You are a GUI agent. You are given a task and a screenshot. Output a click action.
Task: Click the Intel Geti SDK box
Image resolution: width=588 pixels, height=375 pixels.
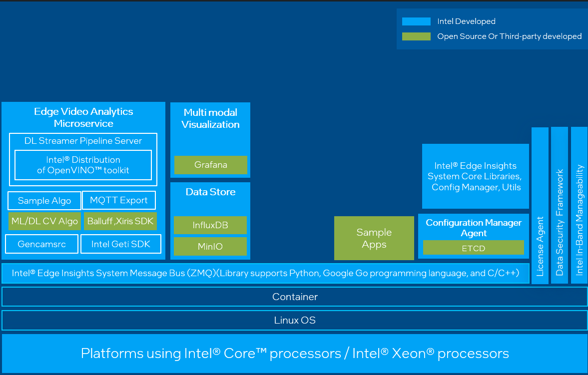point(121,244)
